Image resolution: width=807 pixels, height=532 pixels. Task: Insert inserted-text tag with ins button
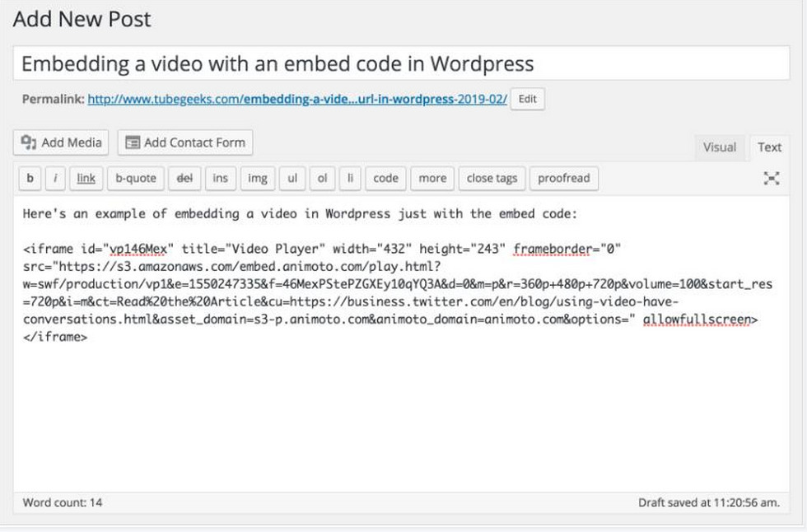click(x=221, y=178)
